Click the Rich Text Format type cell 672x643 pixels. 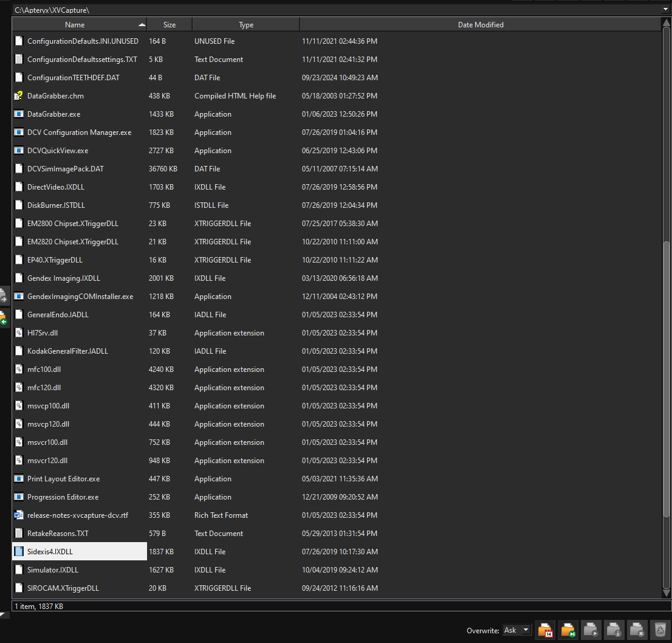pos(221,515)
